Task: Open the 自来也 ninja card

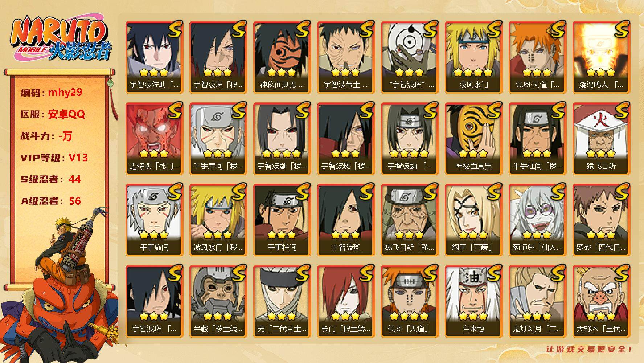Action: pos(473,301)
